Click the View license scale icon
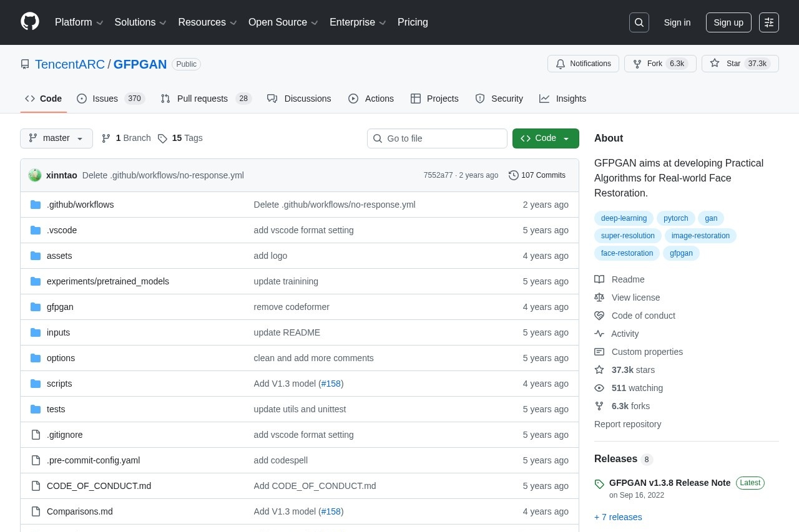The width and height of the screenshot is (799, 532). (x=599, y=297)
